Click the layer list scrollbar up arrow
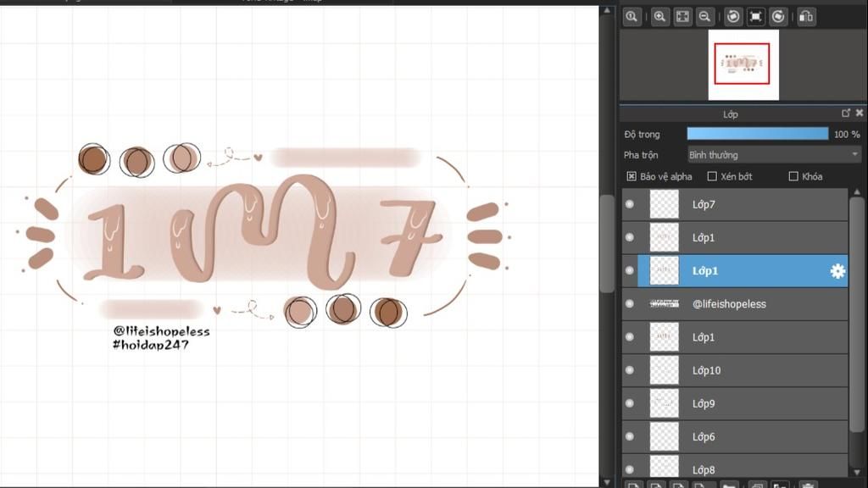This screenshot has height=488, width=868. pos(857,192)
